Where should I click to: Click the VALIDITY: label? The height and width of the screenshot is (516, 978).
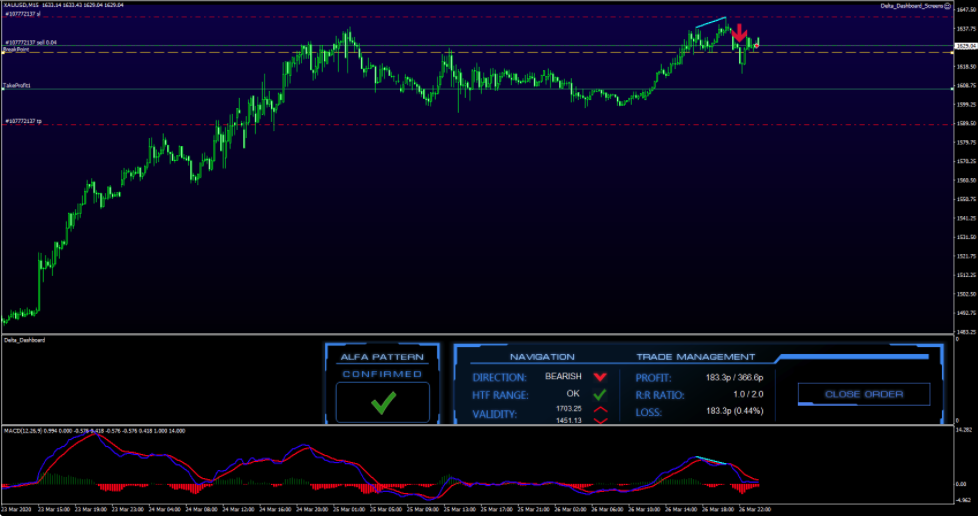point(495,414)
